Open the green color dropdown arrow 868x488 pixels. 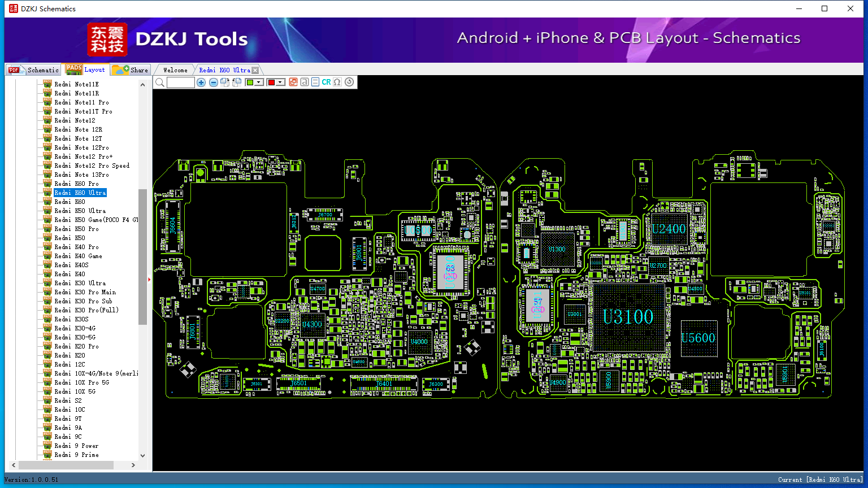point(259,82)
